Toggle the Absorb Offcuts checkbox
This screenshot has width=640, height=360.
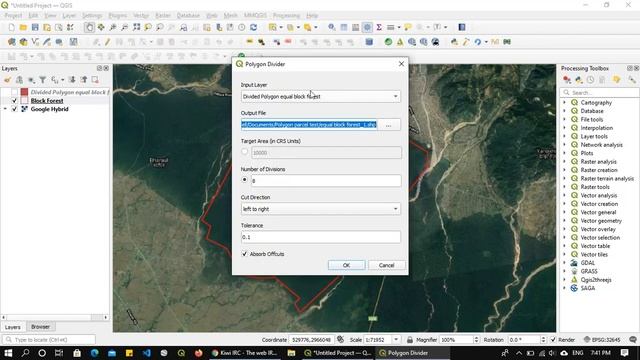(244, 254)
